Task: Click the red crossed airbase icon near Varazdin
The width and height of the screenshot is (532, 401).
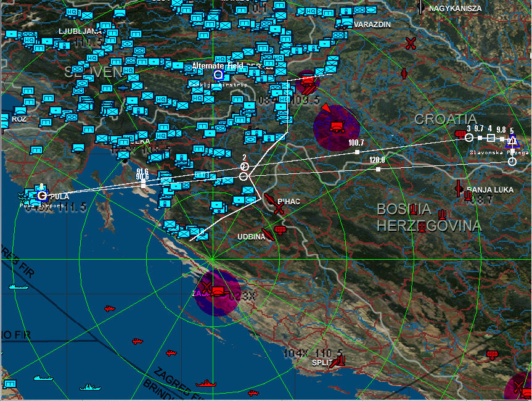Action: coord(411,43)
